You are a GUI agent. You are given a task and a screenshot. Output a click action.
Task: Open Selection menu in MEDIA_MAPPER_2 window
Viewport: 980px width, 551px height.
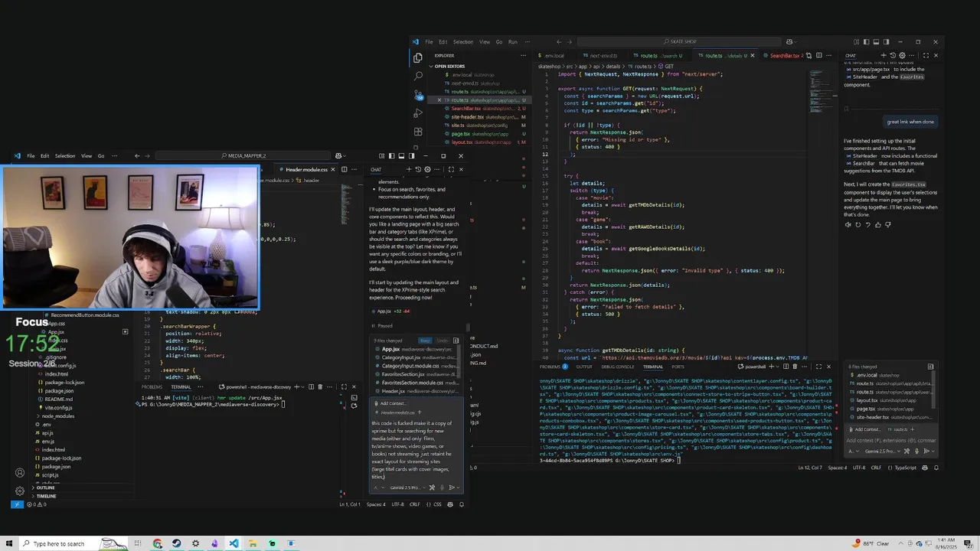(65, 156)
